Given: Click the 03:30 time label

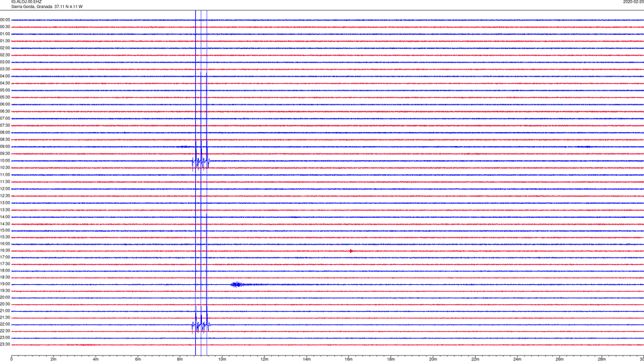Looking at the screenshot, I should pos(5,69).
